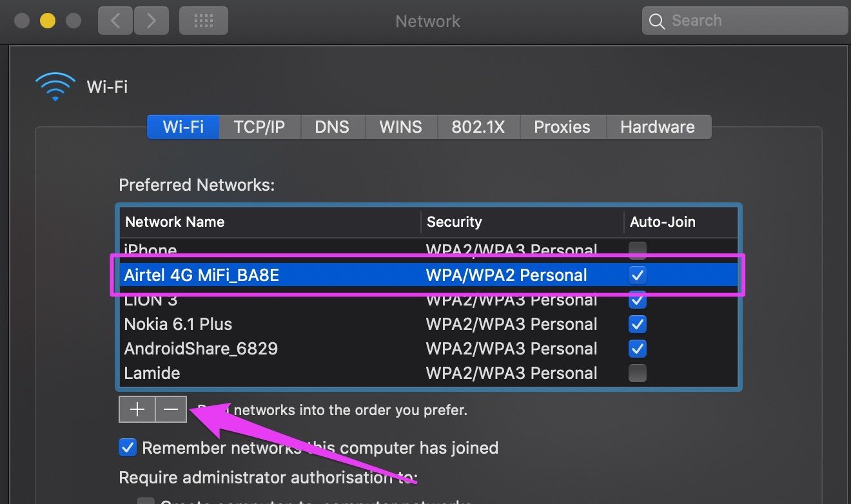Click WPA/WPA2 Personal security cell

tap(506, 275)
